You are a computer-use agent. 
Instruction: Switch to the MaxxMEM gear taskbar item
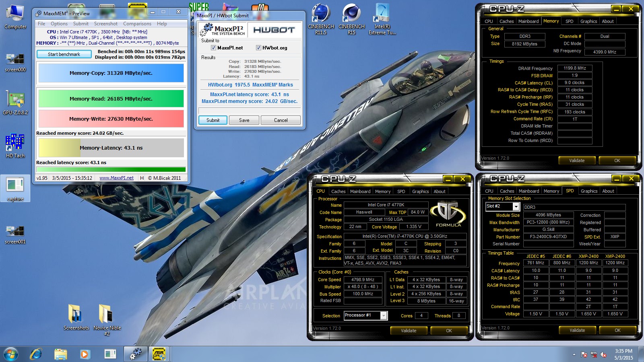(x=136, y=354)
